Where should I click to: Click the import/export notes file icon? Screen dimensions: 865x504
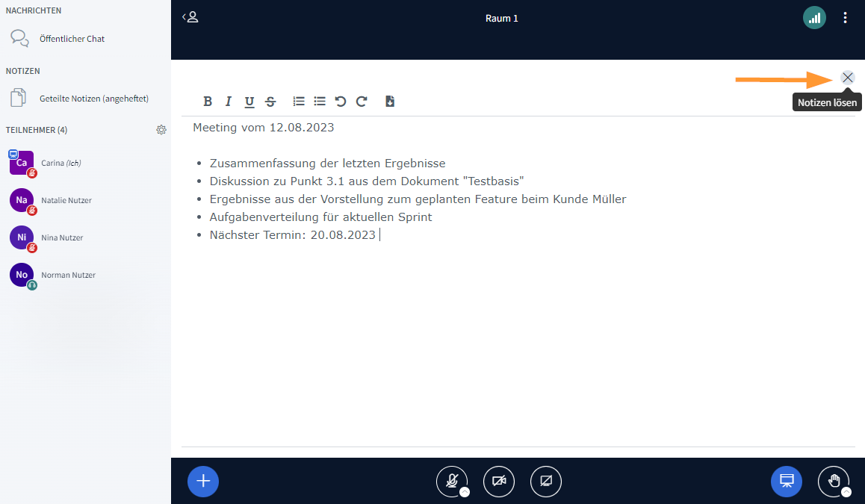390,102
